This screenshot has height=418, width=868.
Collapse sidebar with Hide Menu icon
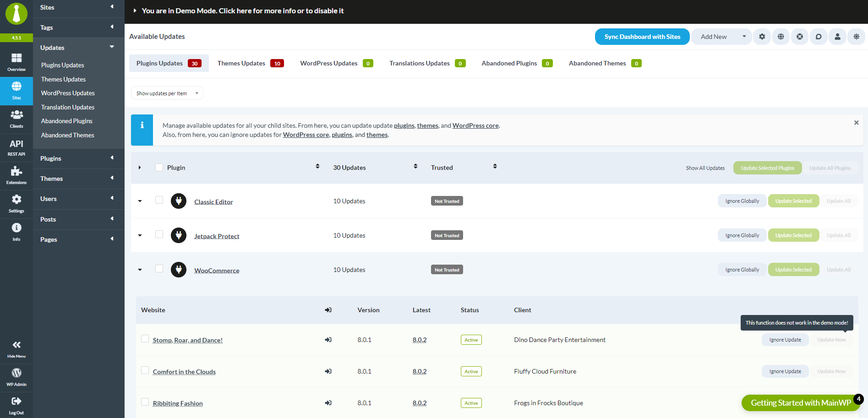[x=16, y=349]
